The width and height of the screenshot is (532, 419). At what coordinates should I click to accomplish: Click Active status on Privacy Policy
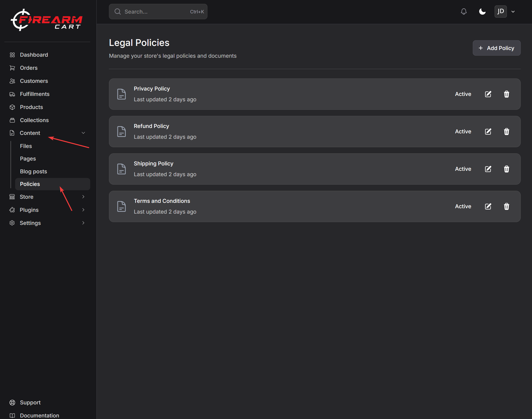pyautogui.click(x=463, y=94)
